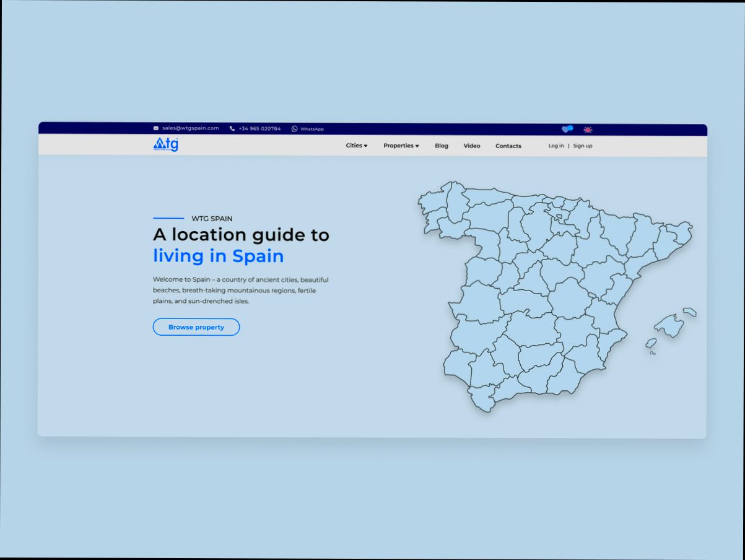Image resolution: width=745 pixels, height=560 pixels.
Task: Open the Cities menu chevron arrow
Action: (365, 146)
